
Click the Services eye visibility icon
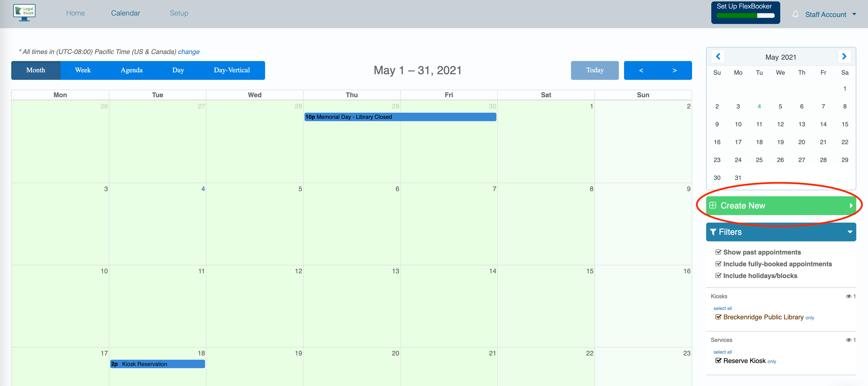pos(849,340)
